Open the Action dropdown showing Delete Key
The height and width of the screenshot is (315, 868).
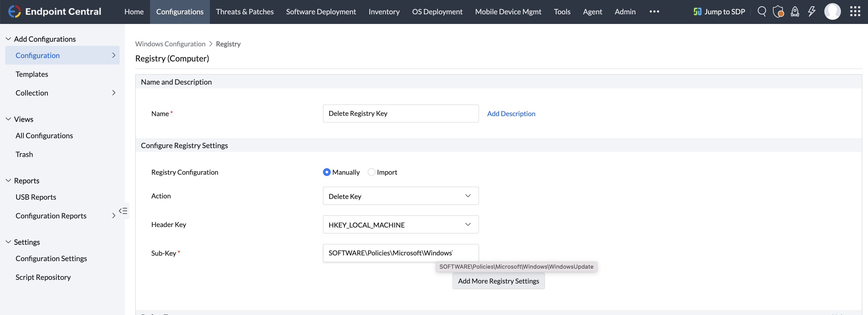coord(401,196)
